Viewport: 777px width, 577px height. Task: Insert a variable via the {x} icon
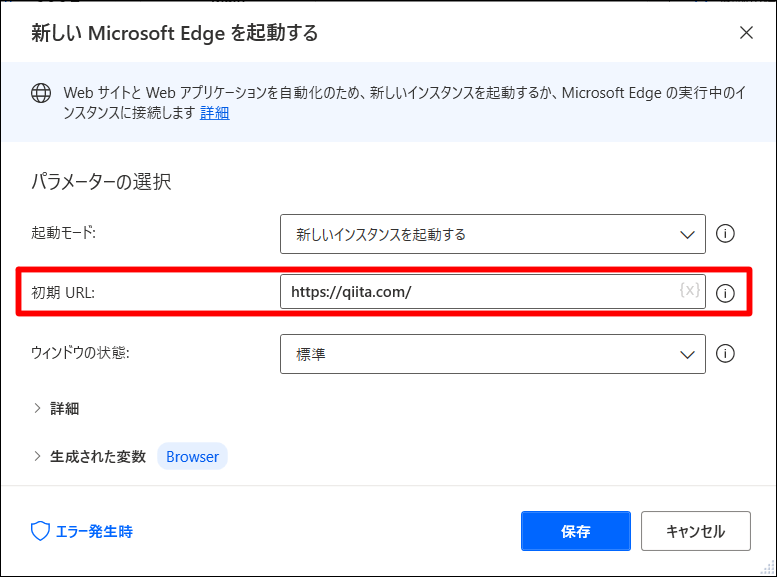tap(689, 289)
